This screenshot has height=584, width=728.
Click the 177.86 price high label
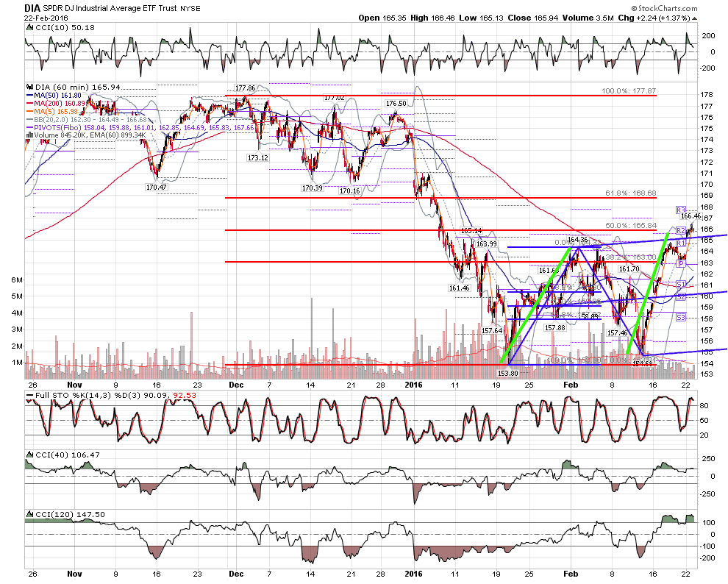[x=245, y=88]
